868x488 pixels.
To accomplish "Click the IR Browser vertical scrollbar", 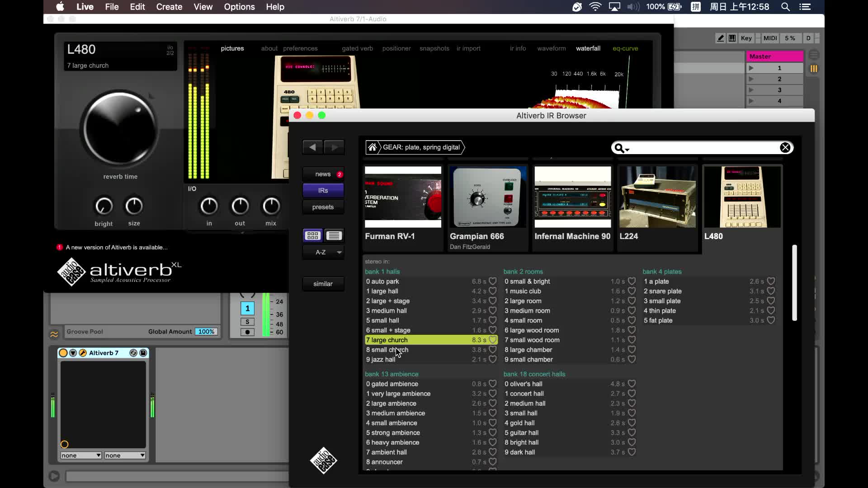I will coord(794,283).
